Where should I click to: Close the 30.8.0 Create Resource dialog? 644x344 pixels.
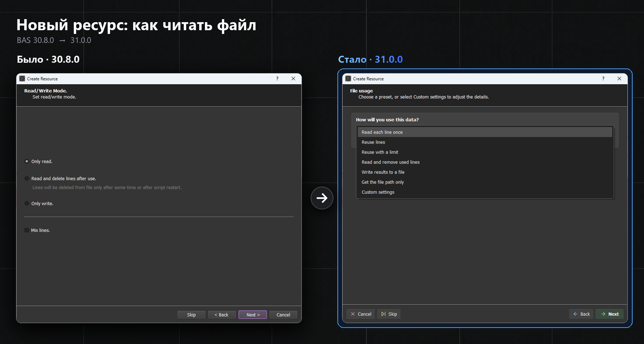(x=293, y=79)
